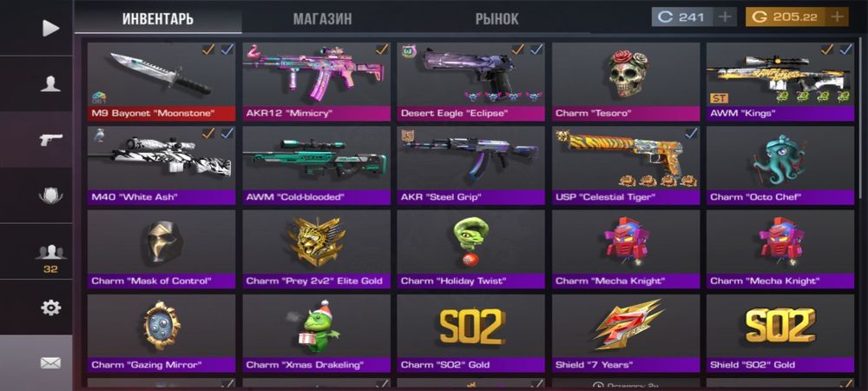Select the pistol weapons sidebar icon

click(51, 140)
